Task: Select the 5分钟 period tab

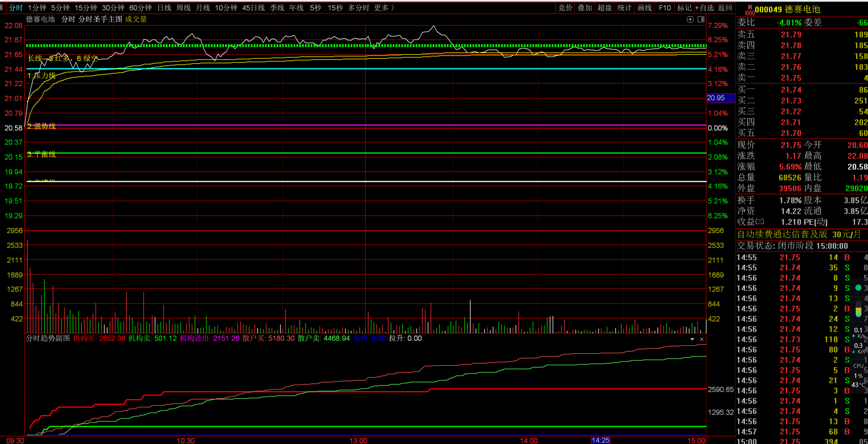Action: pos(60,8)
